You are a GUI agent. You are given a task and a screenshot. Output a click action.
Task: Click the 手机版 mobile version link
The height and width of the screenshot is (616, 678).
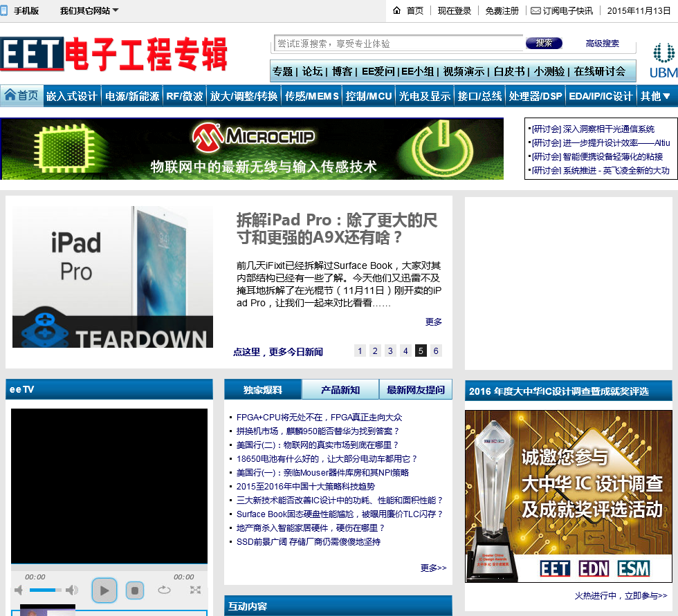(26, 11)
